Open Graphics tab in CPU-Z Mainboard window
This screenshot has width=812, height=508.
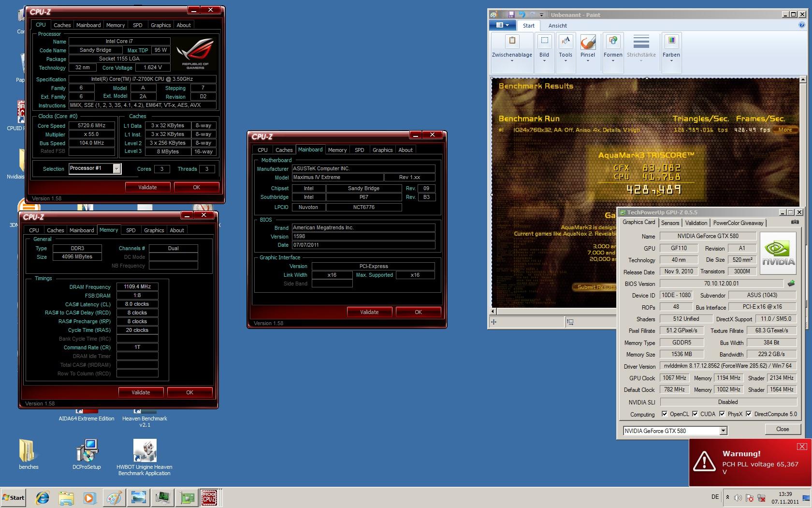coord(382,150)
